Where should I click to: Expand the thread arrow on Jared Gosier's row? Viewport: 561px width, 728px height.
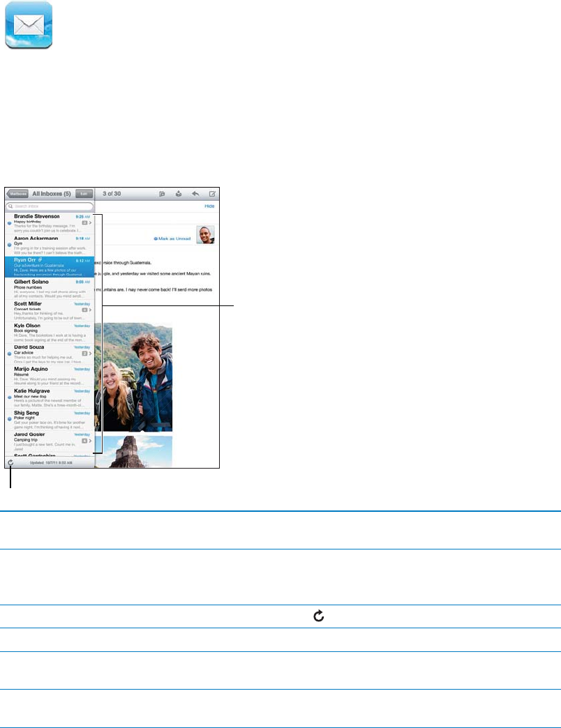pyautogui.click(x=90, y=441)
